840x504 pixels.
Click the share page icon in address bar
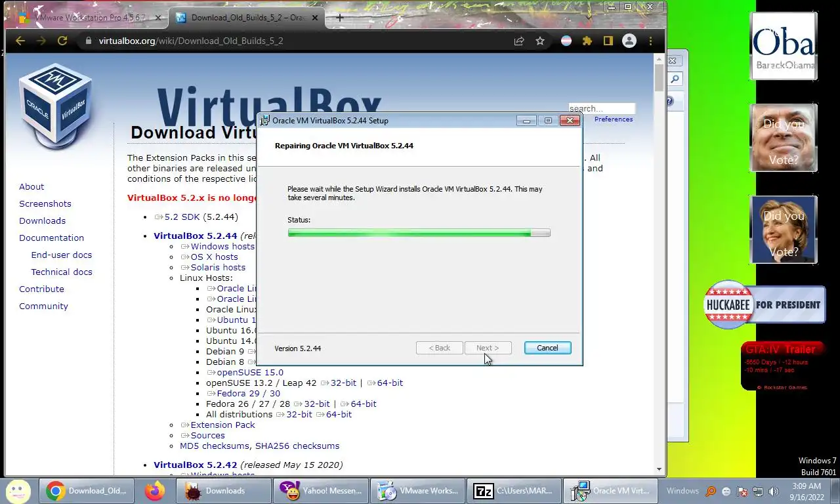(x=519, y=41)
